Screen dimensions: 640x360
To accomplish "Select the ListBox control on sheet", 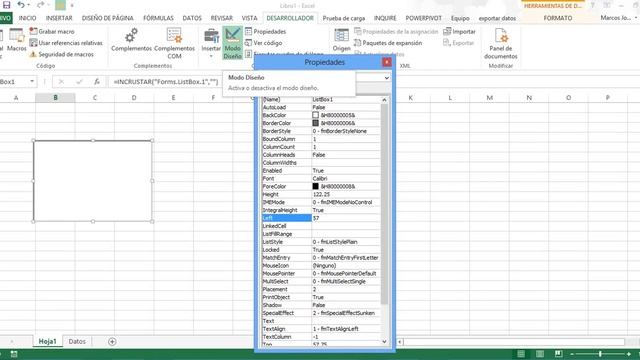I will tap(93, 181).
